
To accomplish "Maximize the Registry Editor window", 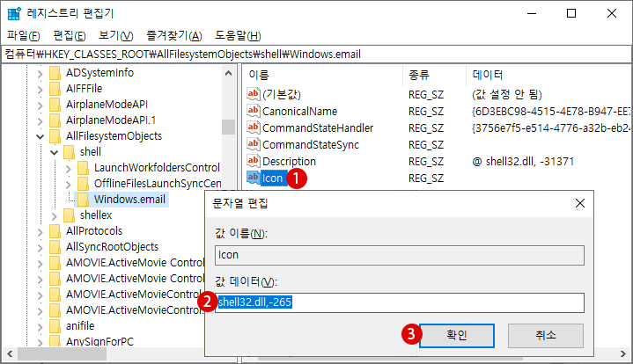I will coord(571,13).
